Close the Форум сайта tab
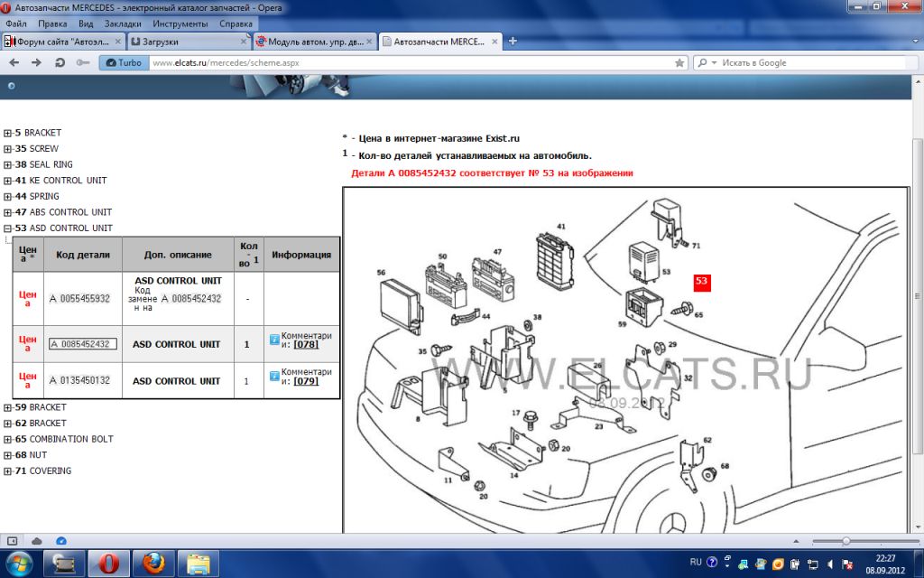 [x=118, y=42]
